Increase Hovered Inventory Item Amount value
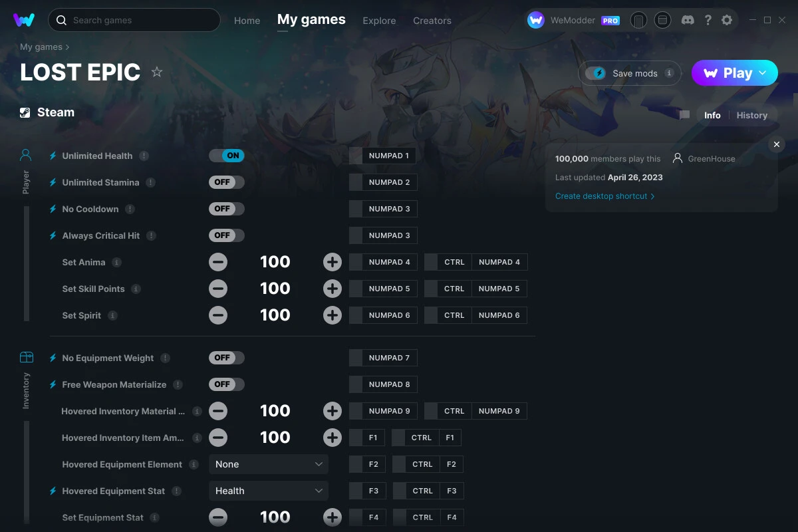This screenshot has width=798, height=532. tap(332, 438)
